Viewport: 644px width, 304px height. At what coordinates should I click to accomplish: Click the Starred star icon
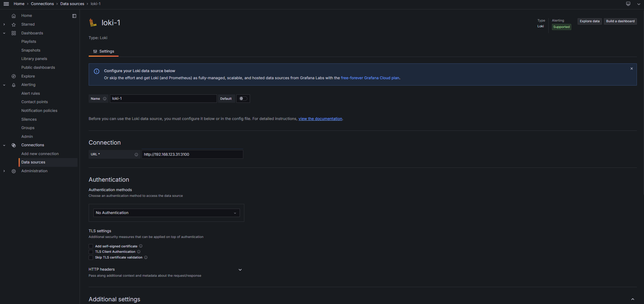pyautogui.click(x=14, y=25)
